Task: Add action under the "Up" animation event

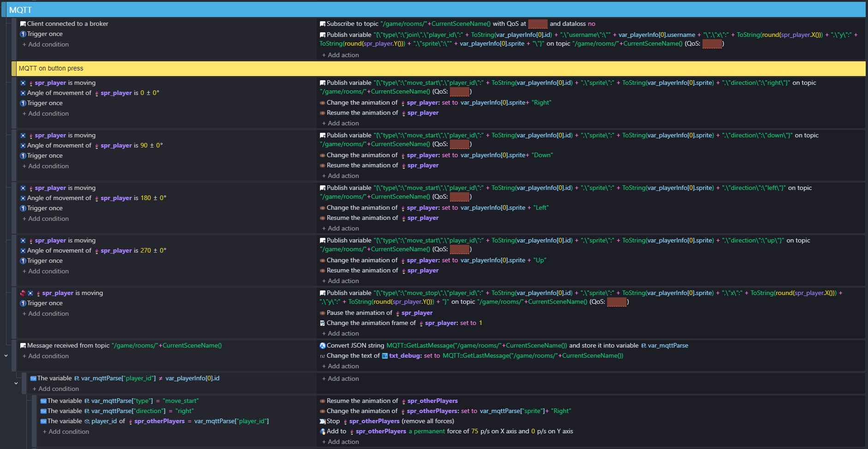Action: click(341, 281)
